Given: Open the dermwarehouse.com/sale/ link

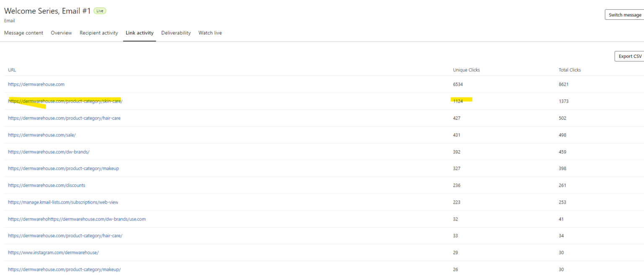Looking at the screenshot, I should click(x=42, y=135).
